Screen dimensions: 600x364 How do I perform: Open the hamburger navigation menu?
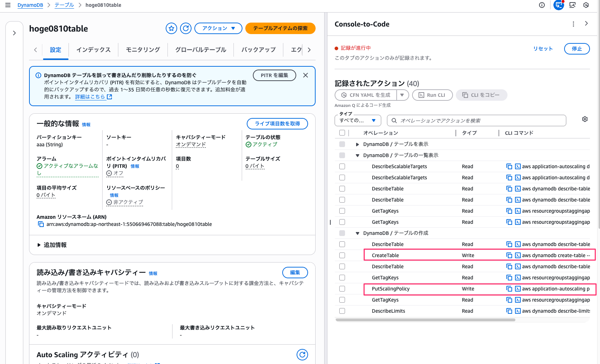click(x=8, y=5)
